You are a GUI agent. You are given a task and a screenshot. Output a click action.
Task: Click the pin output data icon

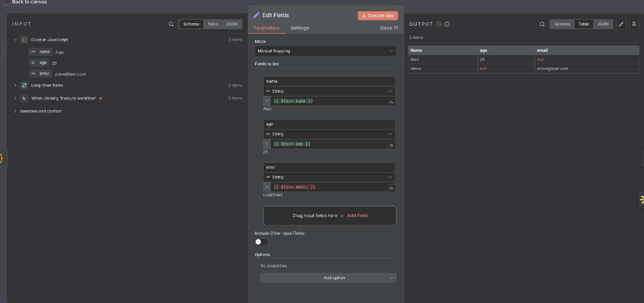click(x=634, y=24)
